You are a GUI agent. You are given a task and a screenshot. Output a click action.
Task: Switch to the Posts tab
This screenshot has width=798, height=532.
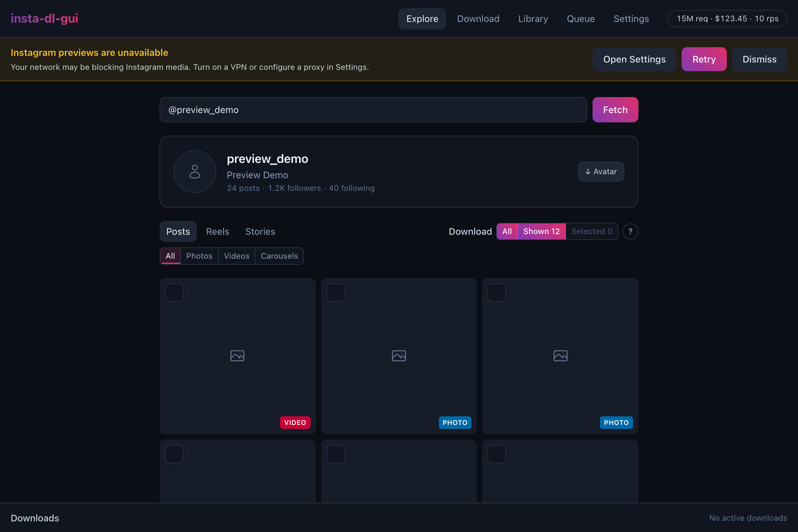tap(178, 231)
